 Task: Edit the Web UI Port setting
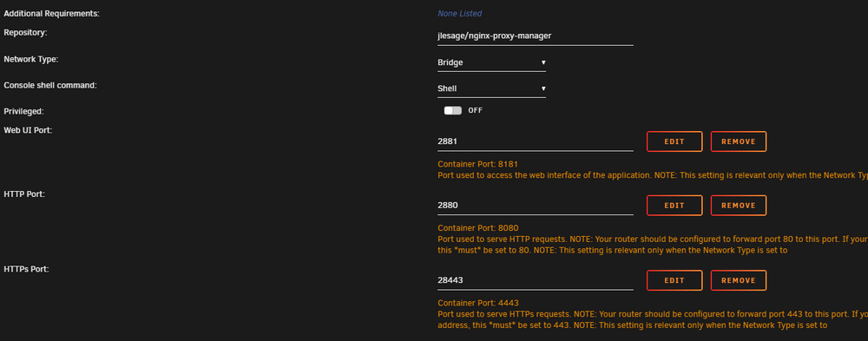point(674,141)
